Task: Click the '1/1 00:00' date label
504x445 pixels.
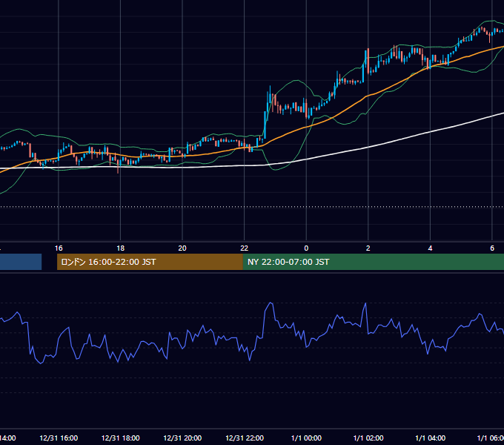Action: tap(306, 438)
